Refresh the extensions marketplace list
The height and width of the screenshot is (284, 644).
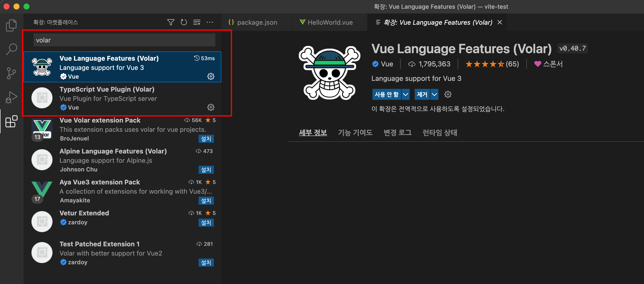click(x=184, y=22)
